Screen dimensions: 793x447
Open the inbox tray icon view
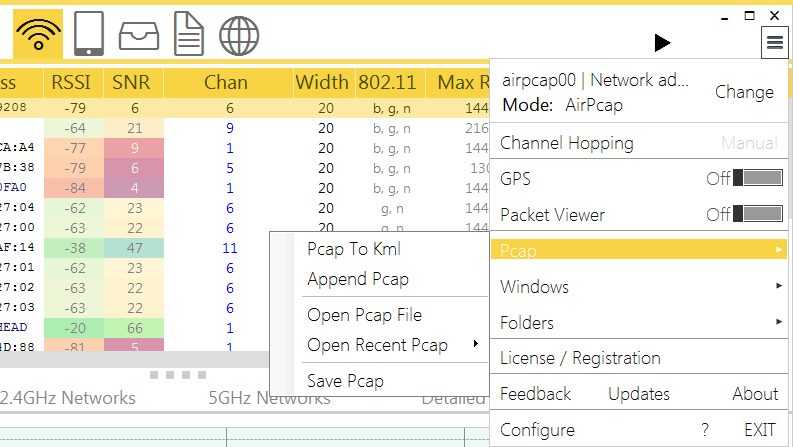139,35
